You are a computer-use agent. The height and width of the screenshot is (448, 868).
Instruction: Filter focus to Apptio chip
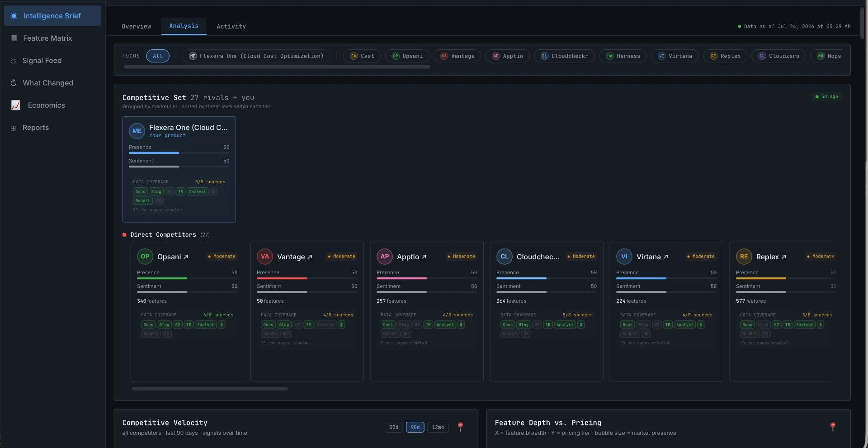point(507,56)
